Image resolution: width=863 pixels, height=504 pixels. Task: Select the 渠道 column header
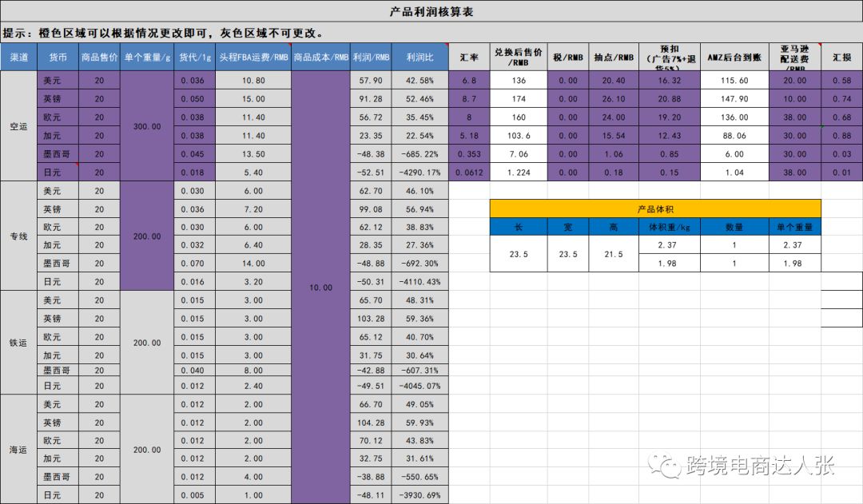click(x=18, y=58)
